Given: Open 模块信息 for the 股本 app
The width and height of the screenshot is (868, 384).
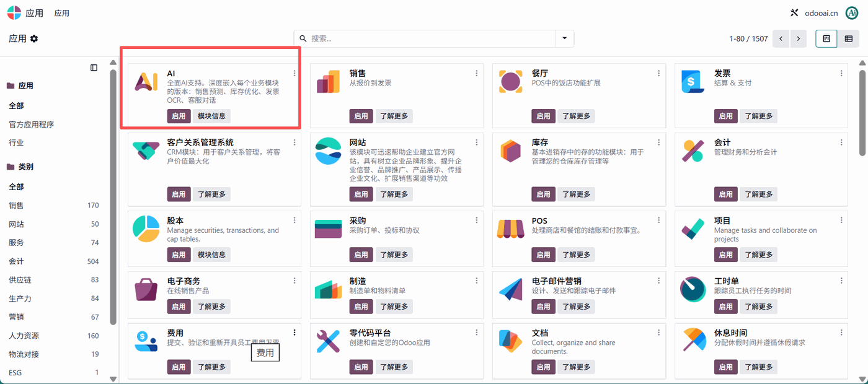Looking at the screenshot, I should (211, 255).
